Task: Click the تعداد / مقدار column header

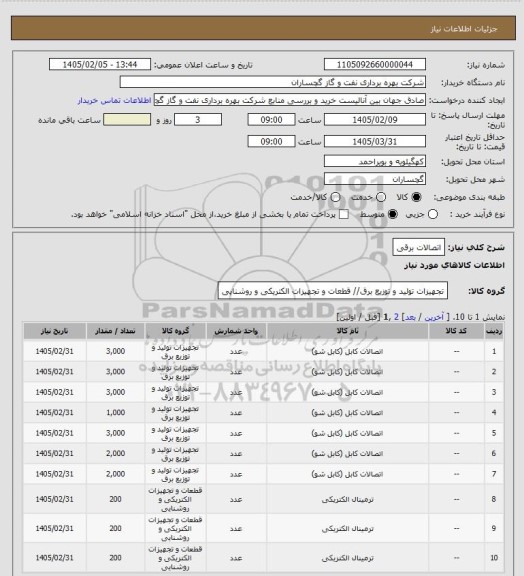Action: 115,331
